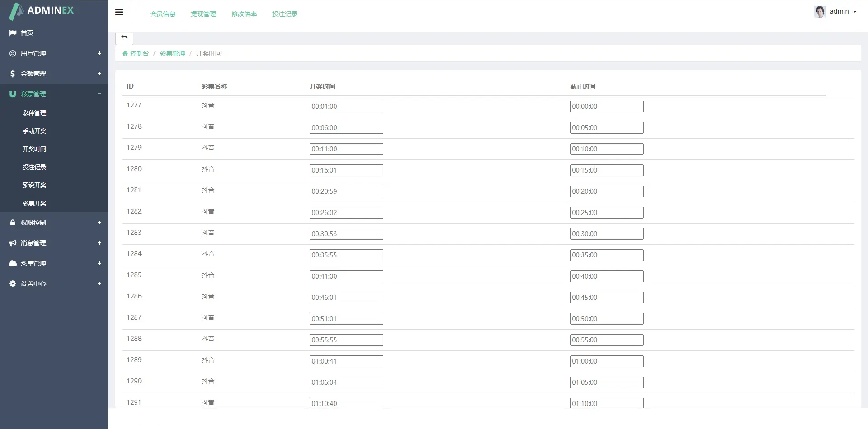
Task: Click the gear icon beside 设置中心
Action: [13, 284]
